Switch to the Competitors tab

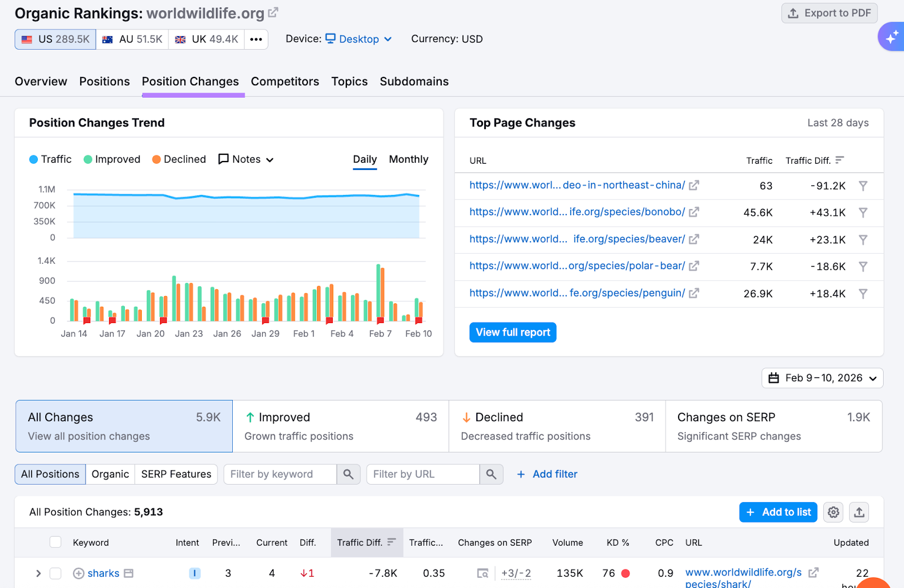[x=285, y=81]
